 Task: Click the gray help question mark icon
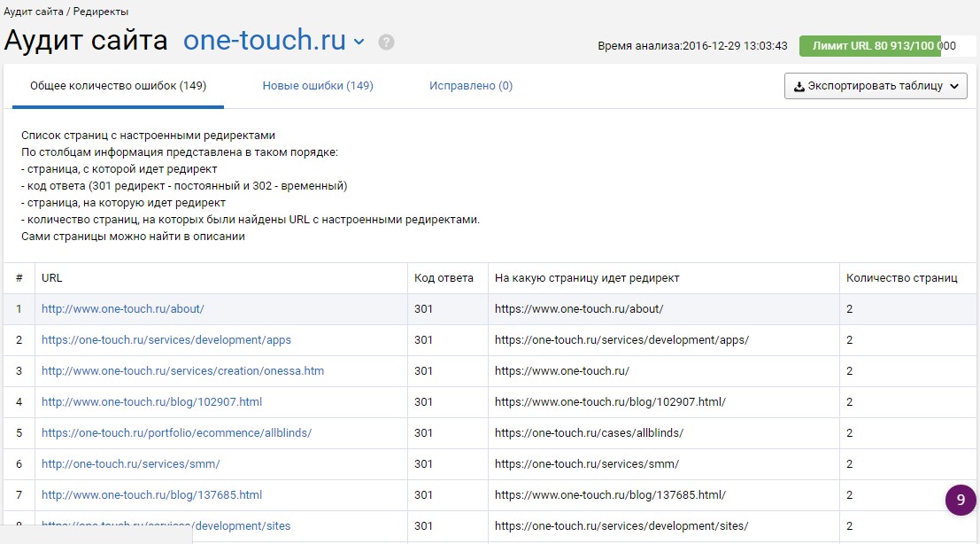386,42
